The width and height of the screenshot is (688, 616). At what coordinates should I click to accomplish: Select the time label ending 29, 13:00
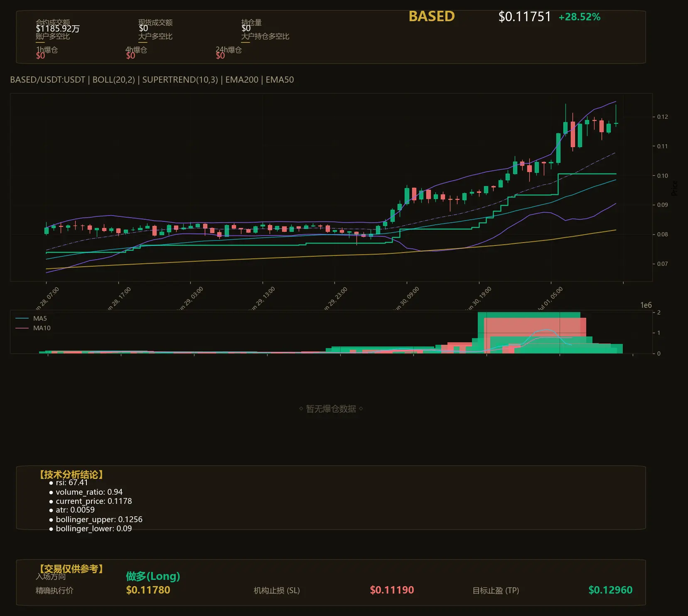click(263, 299)
